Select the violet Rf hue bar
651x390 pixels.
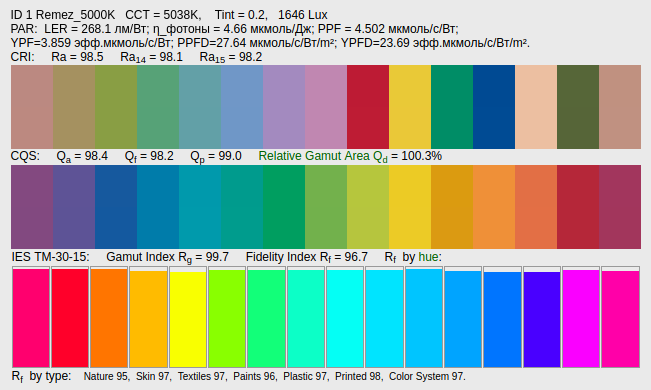pyautogui.click(x=542, y=317)
